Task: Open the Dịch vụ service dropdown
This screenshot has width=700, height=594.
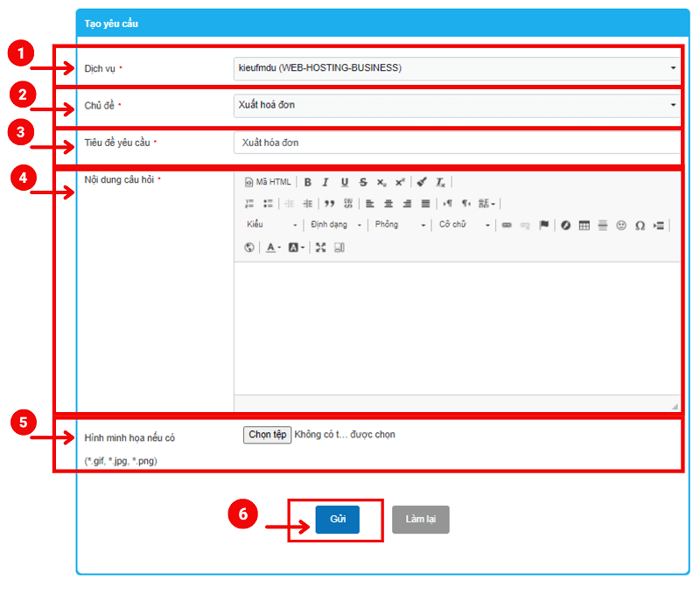Action: pyautogui.click(x=457, y=68)
